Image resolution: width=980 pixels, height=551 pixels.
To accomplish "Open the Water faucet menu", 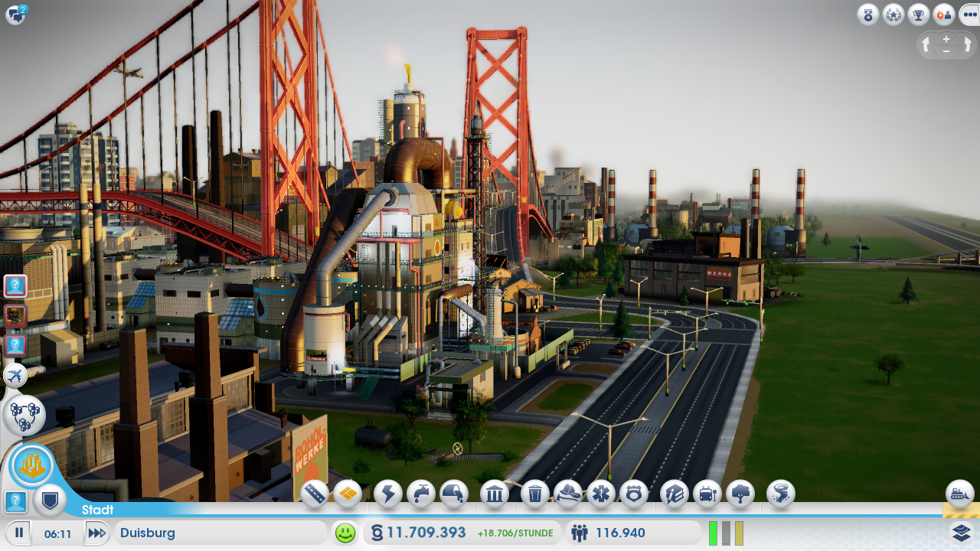I will pos(421,494).
